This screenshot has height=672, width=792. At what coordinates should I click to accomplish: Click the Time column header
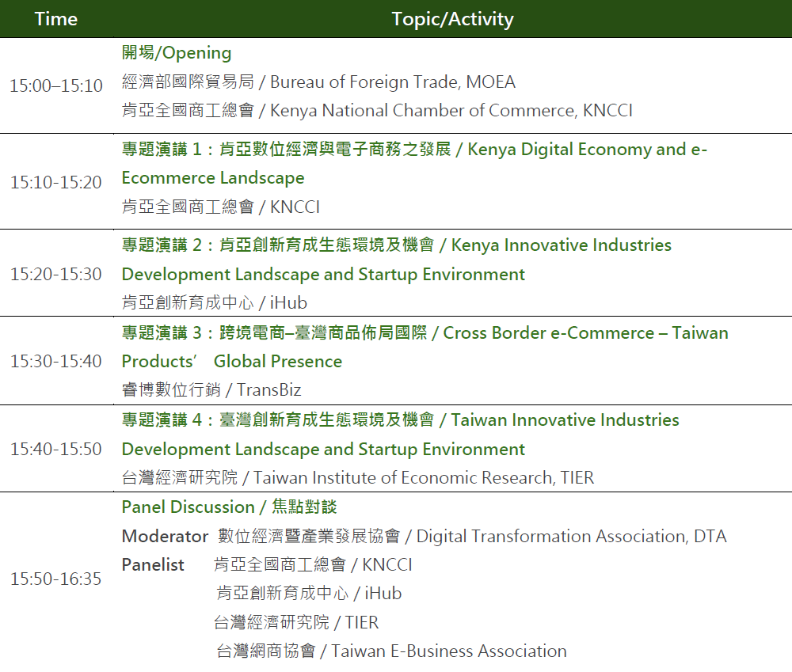coord(56,19)
